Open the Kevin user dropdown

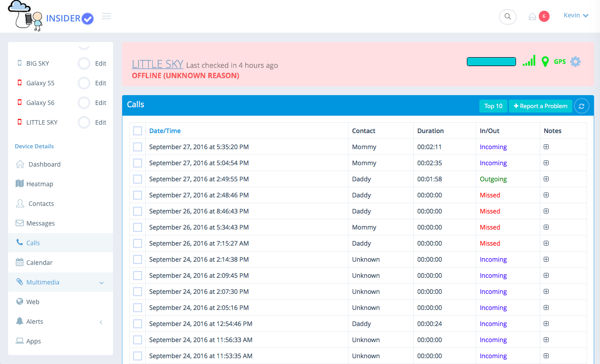tap(576, 16)
